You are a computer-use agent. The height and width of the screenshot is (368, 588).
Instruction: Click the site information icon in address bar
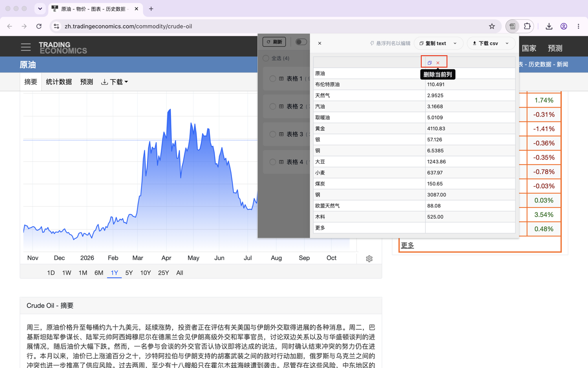coord(57,26)
